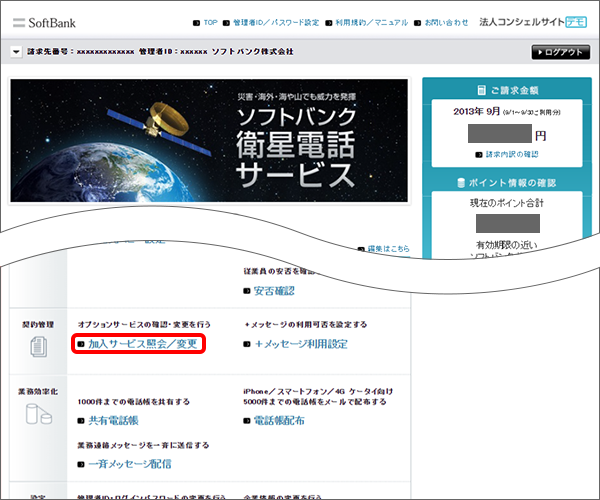Open the 一斉メッセージ配信 link

coord(129,464)
